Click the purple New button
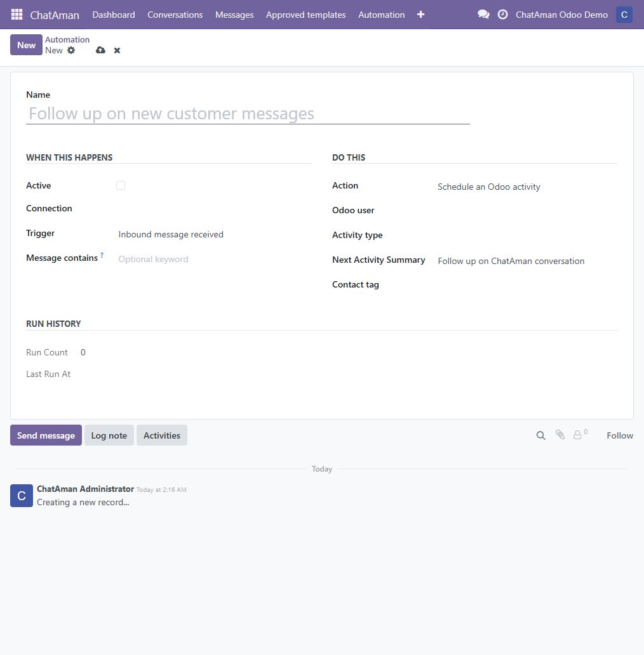644x655 pixels. pyautogui.click(x=26, y=44)
